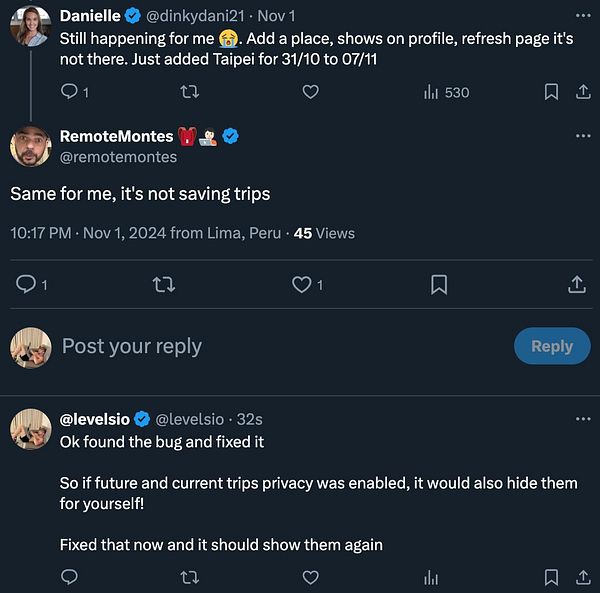Reply icon on RemoteMontes main tweet
This screenshot has height=593, width=600.
(x=27, y=285)
